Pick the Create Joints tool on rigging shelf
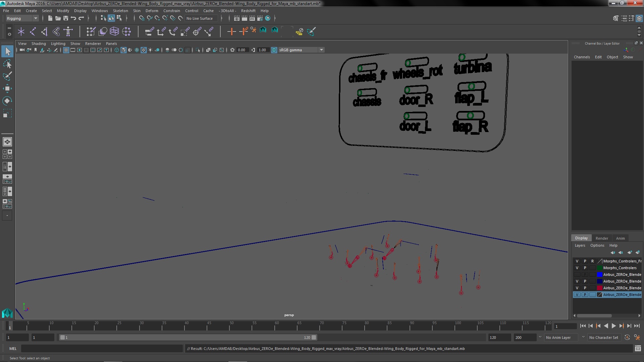644x362 pixels. 33,32
